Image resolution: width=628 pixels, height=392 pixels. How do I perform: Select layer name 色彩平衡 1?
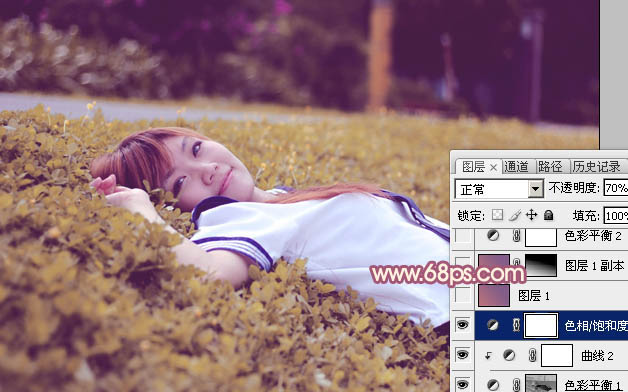593,385
